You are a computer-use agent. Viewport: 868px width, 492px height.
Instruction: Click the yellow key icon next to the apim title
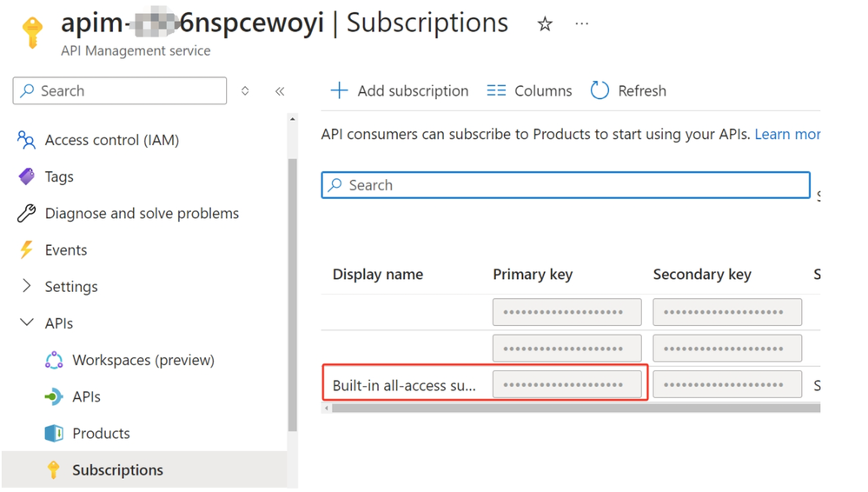pos(32,33)
